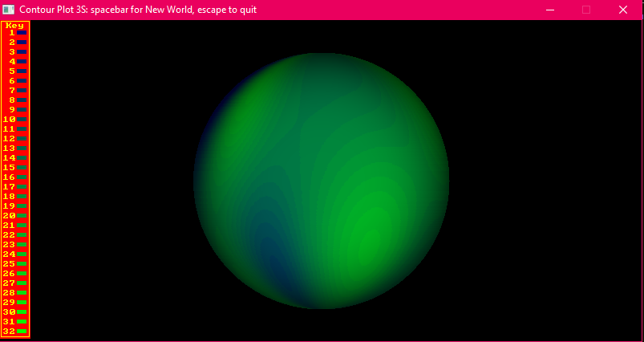
Task: Click the swatch beside level 28
Action: pyautogui.click(x=22, y=293)
